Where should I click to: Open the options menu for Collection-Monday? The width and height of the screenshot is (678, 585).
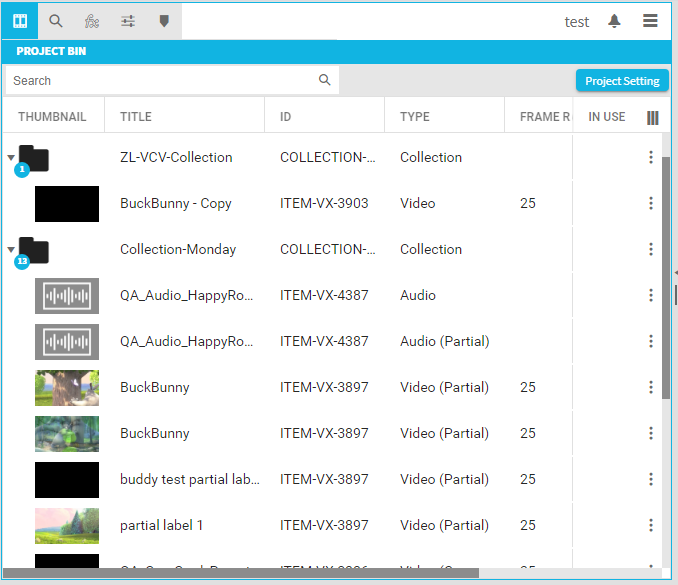[x=651, y=249]
